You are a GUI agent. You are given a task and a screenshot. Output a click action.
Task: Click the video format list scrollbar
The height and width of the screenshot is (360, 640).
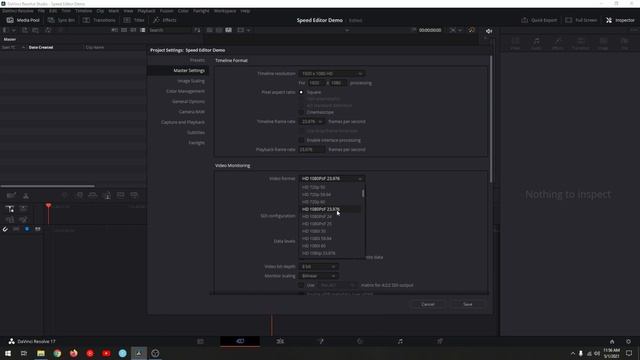pos(363,193)
